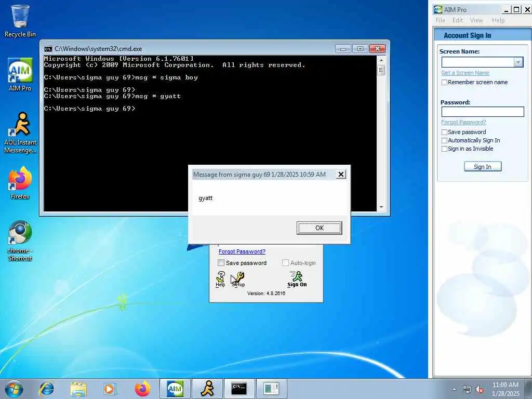Click Forgot Password? in AIM Pro

(463, 122)
